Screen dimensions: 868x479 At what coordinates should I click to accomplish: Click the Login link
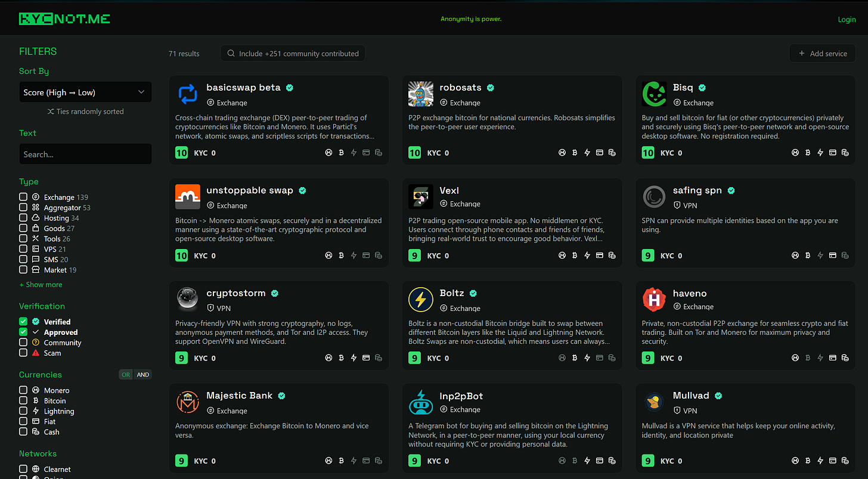coord(847,20)
